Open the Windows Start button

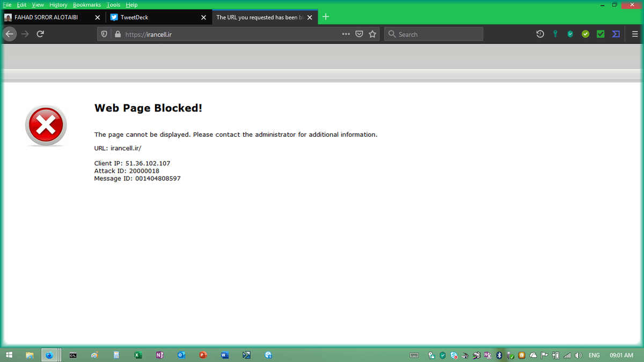9,355
